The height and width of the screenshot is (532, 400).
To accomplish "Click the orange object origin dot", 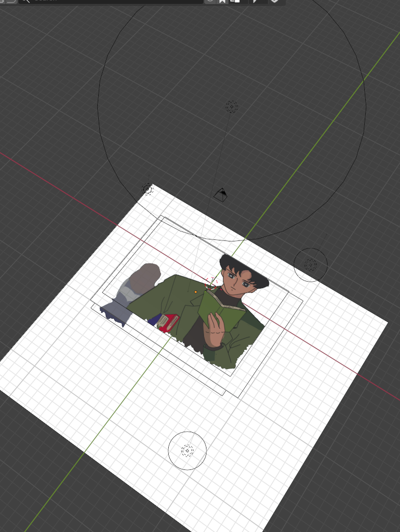I will click(x=196, y=292).
